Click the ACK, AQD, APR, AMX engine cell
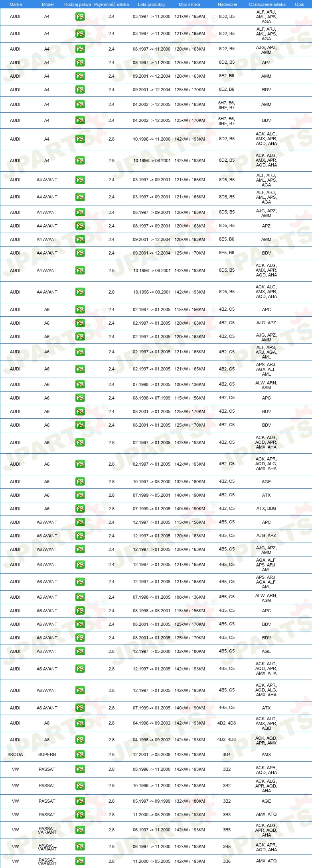This screenshot has height=868, width=312. pyautogui.click(x=266, y=741)
